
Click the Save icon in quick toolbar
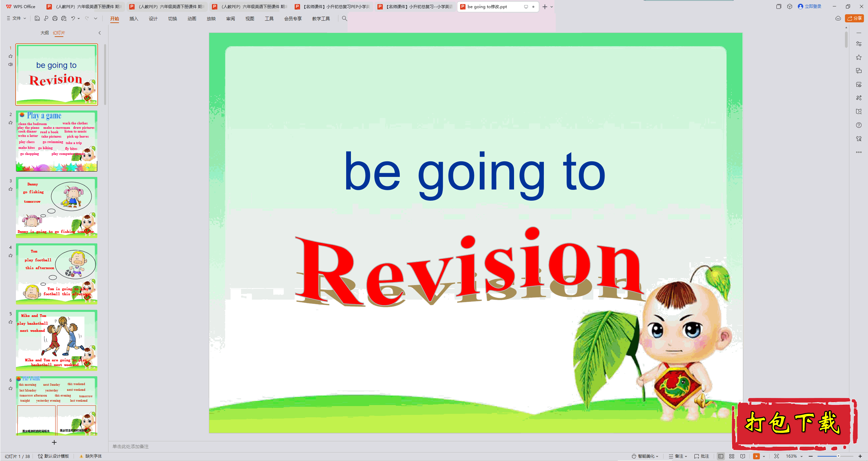37,18
